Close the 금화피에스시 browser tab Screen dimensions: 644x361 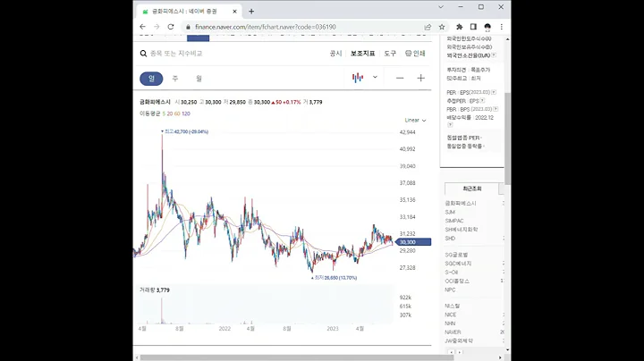click(234, 12)
